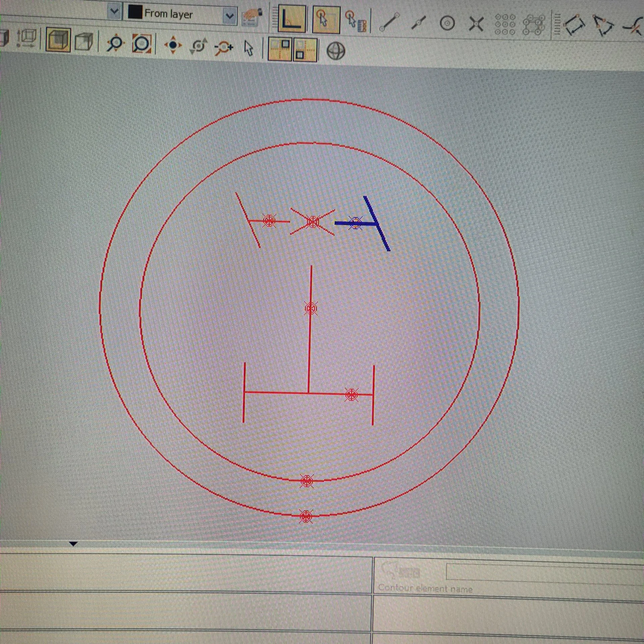Viewport: 644px width, 644px height.
Task: Click the node marker at bottom of outer circle
Action: tap(306, 517)
